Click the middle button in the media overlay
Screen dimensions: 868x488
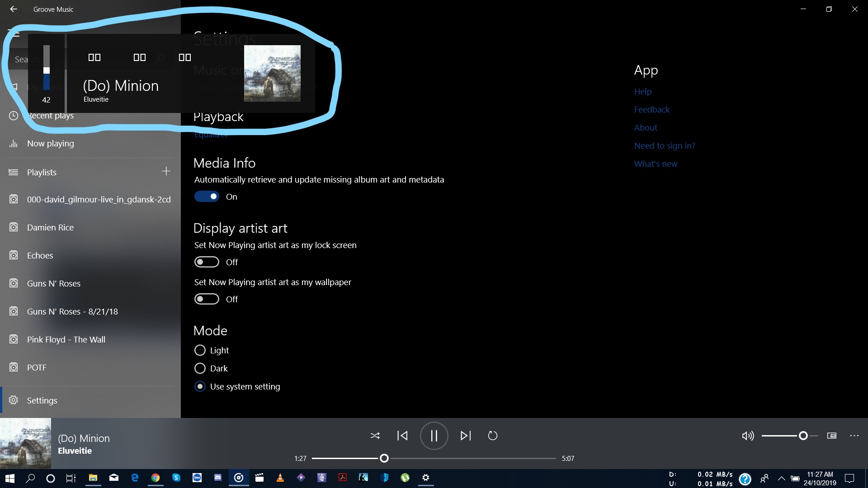click(140, 57)
